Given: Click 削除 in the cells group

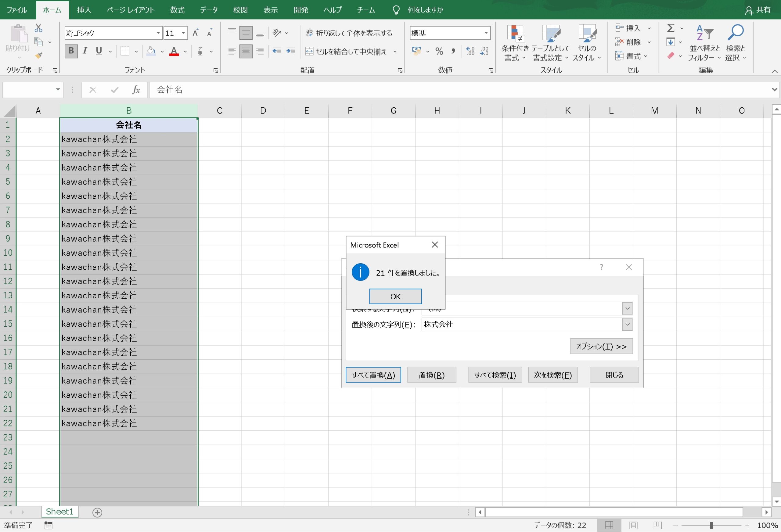Looking at the screenshot, I should pos(628,42).
